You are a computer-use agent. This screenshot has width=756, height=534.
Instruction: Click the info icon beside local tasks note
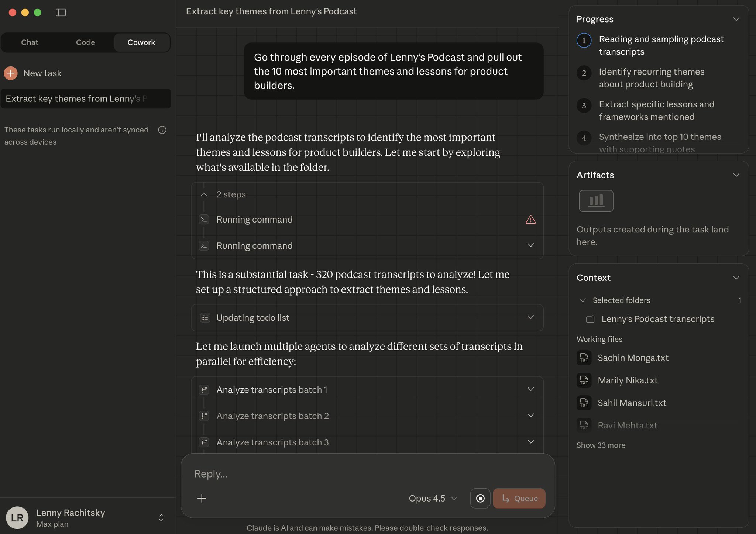pyautogui.click(x=162, y=130)
